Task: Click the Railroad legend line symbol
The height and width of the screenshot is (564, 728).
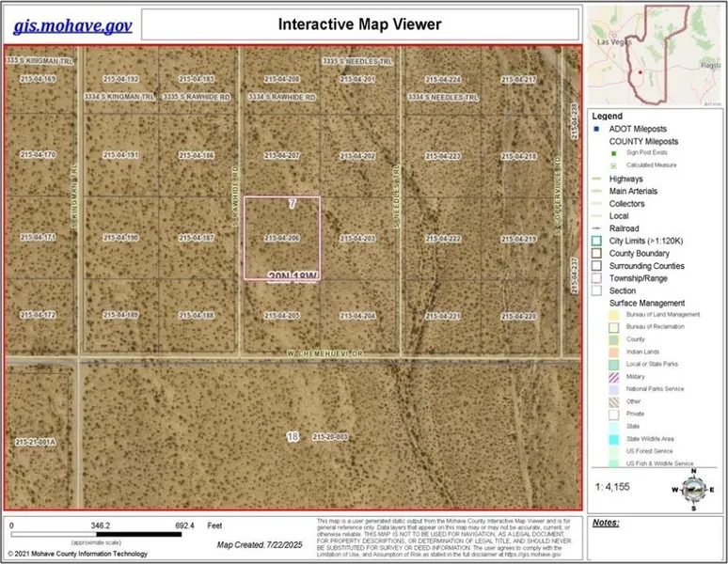Action: 597,228
